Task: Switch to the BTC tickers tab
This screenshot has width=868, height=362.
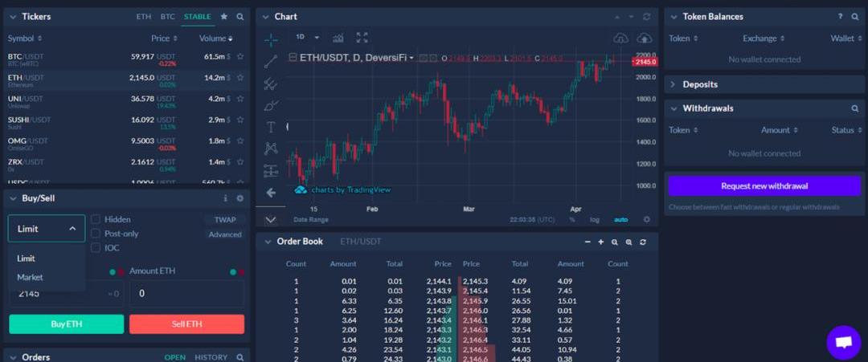Action: coord(167,17)
